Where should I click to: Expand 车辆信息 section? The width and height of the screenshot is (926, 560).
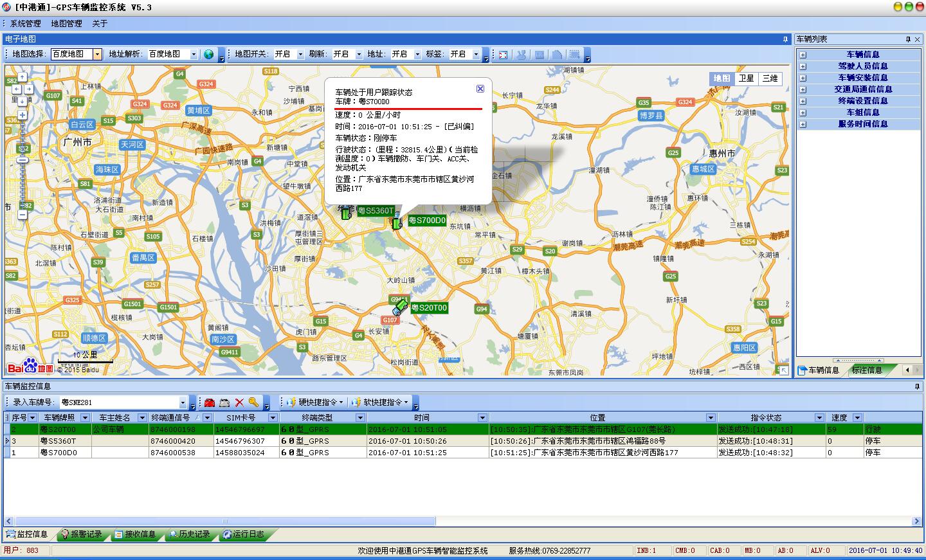tap(803, 55)
